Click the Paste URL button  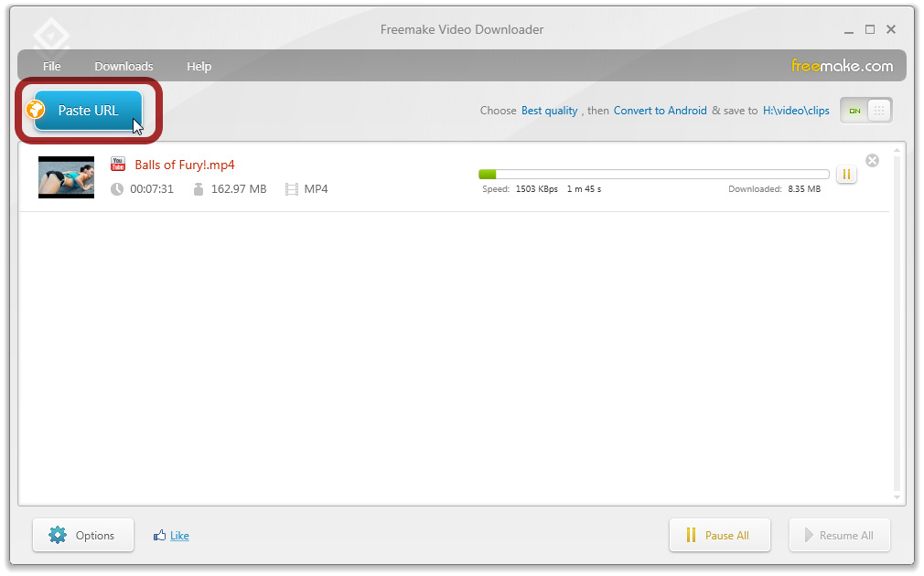88,110
